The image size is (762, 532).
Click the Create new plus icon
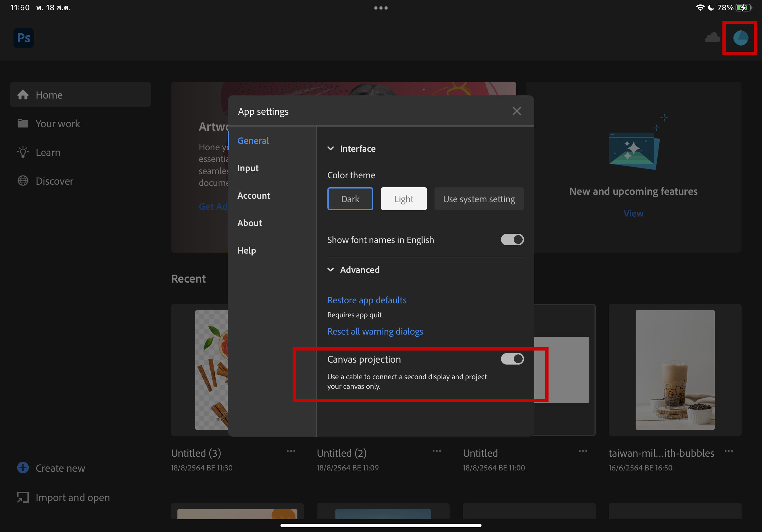coord(23,468)
